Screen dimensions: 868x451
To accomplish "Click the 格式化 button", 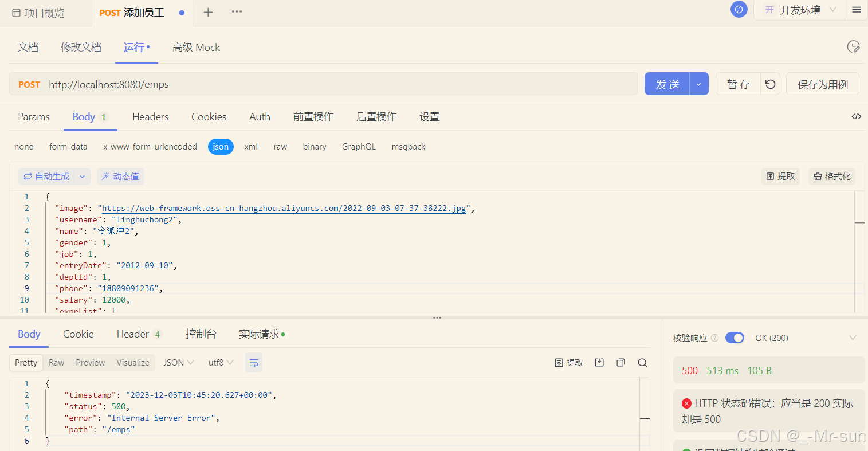I will click(832, 177).
